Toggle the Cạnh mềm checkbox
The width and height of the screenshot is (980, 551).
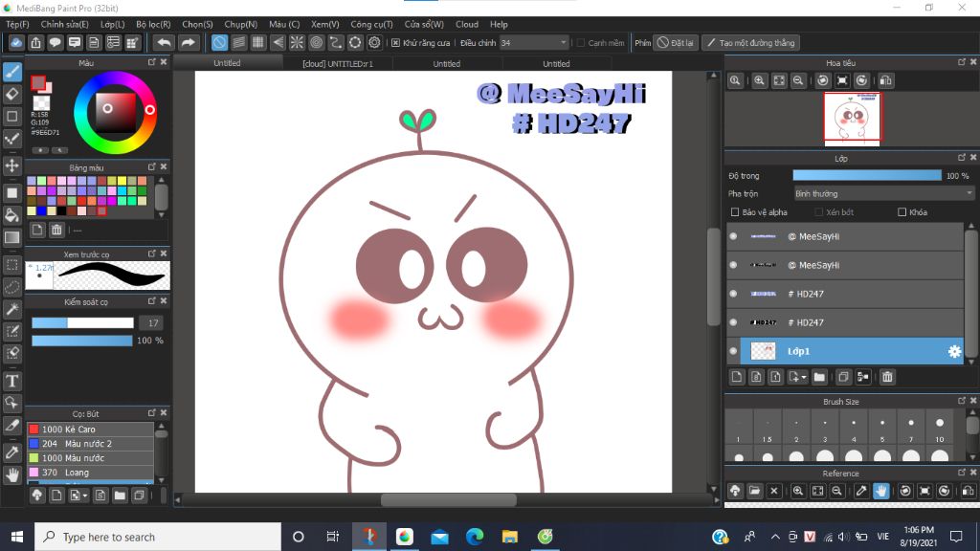pyautogui.click(x=581, y=42)
